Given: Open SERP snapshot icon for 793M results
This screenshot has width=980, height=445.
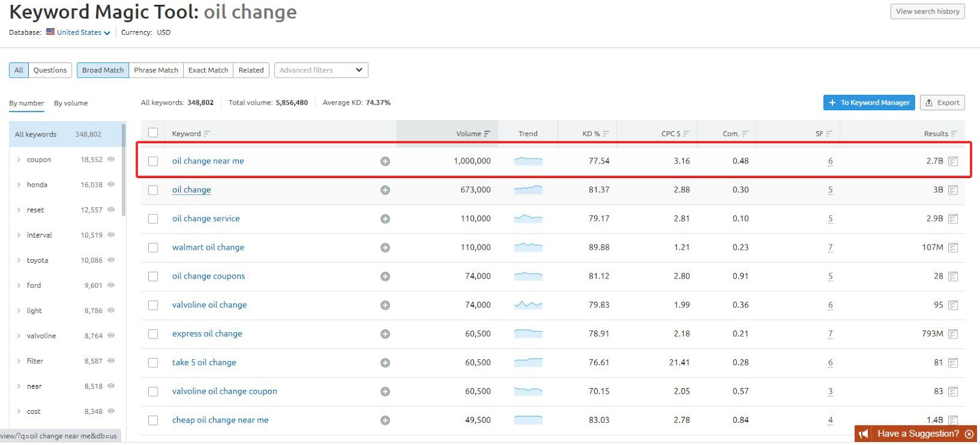Looking at the screenshot, I should pyautogui.click(x=953, y=334).
